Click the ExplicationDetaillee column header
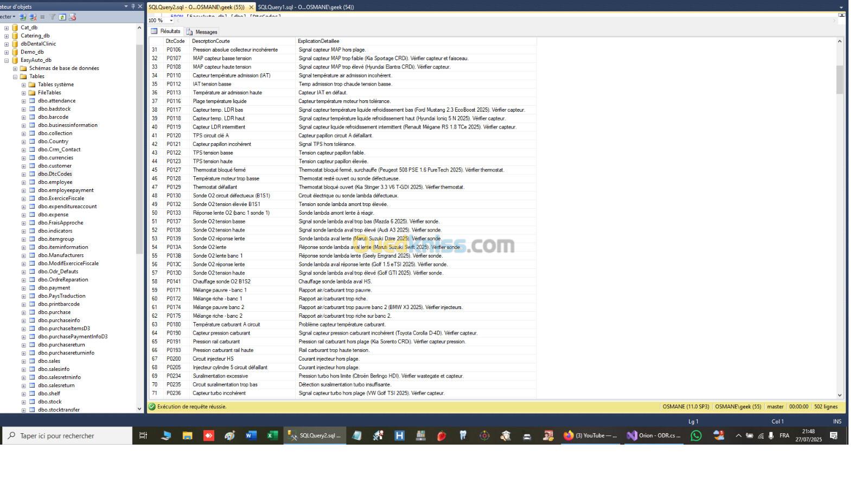 pos(318,41)
